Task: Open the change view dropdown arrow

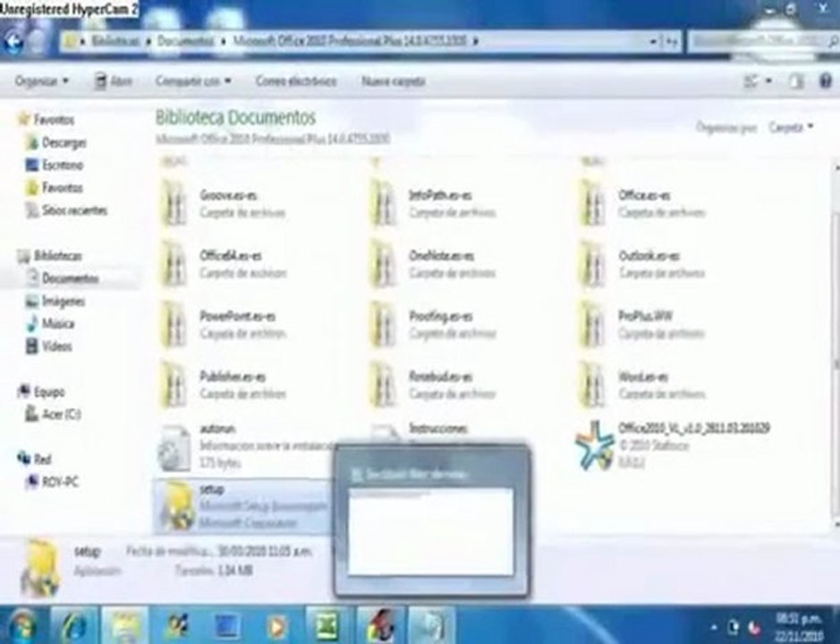Action: pyautogui.click(x=768, y=80)
